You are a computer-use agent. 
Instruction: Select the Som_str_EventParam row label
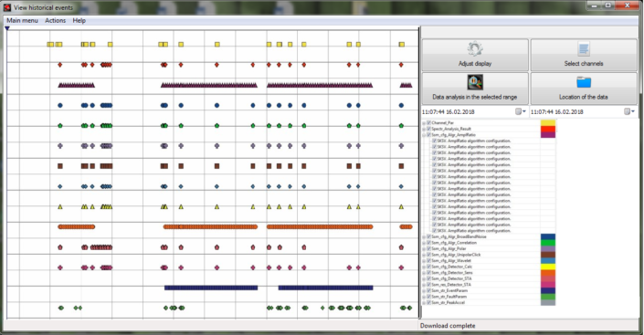pos(449,290)
